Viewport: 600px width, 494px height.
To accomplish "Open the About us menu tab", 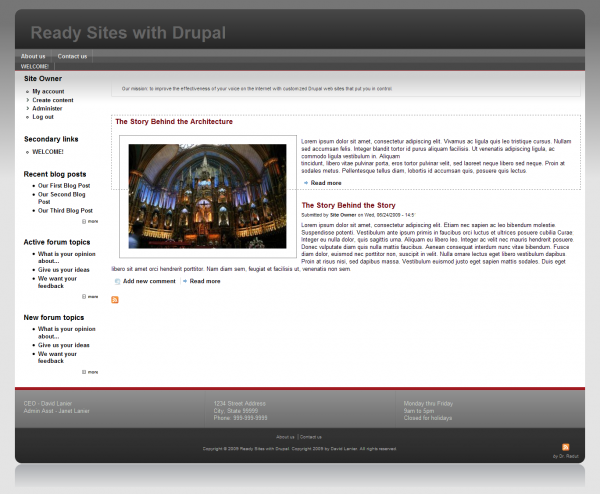I will point(33,56).
